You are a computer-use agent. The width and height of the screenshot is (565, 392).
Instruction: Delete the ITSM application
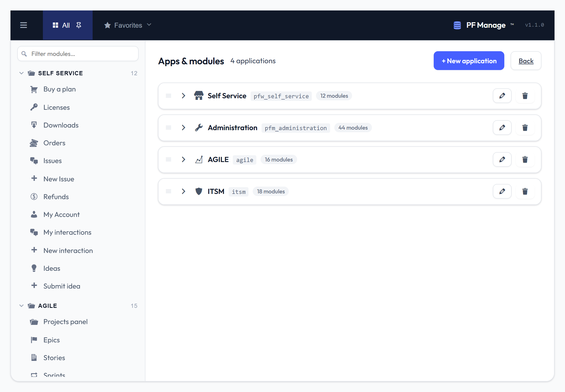(x=525, y=191)
